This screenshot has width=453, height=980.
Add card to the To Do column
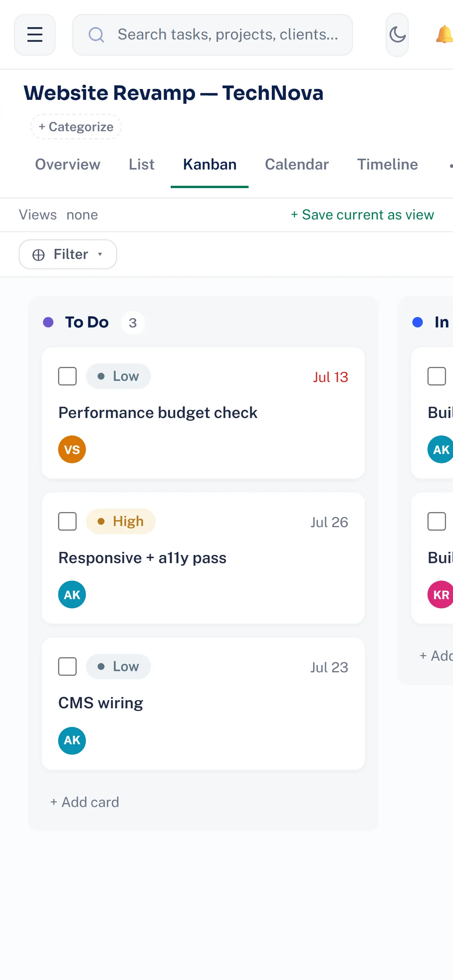point(85,802)
